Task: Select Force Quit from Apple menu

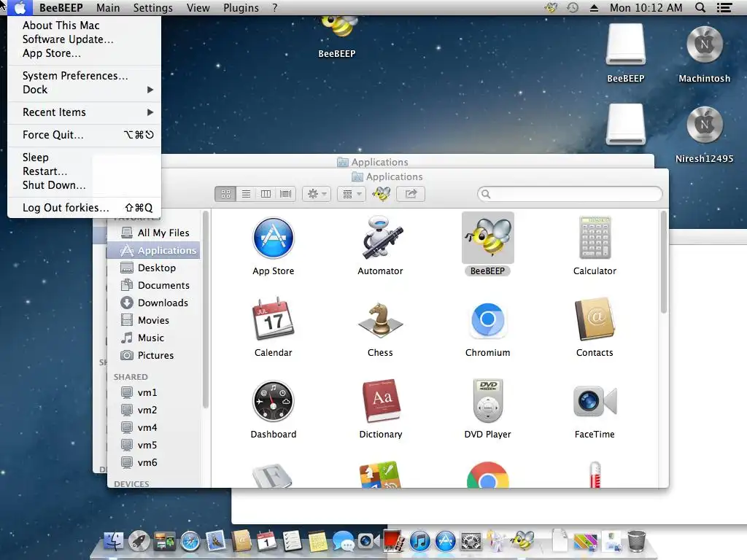Action: 85,135
